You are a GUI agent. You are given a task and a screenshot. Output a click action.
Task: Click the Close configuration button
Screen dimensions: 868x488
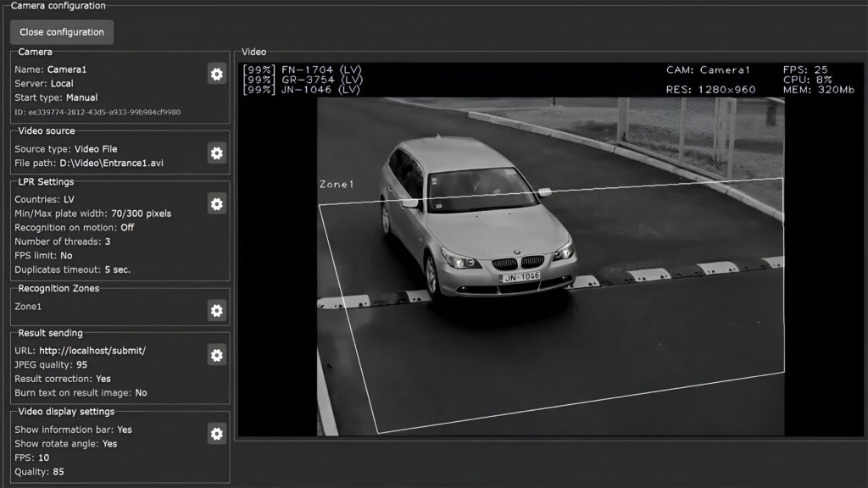(x=62, y=32)
